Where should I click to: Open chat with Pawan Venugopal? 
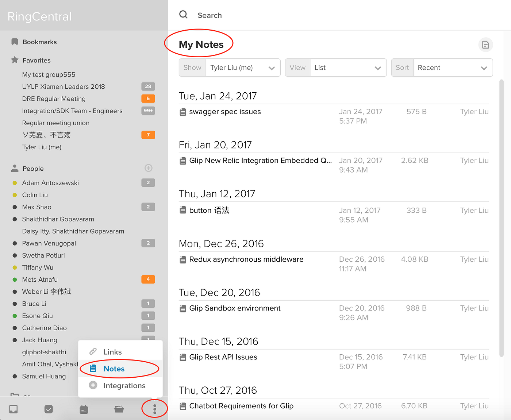click(x=49, y=243)
